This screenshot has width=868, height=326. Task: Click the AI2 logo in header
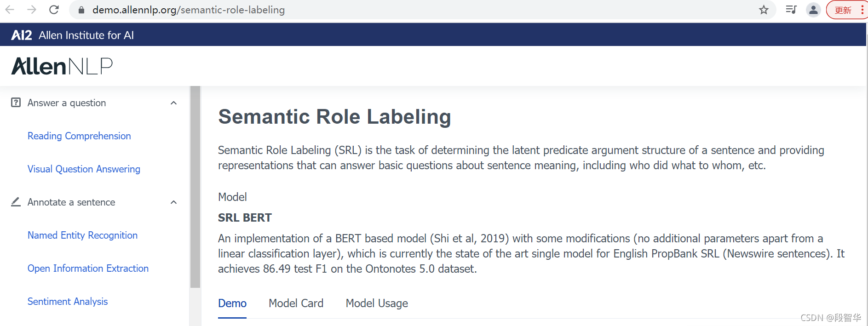tap(22, 35)
